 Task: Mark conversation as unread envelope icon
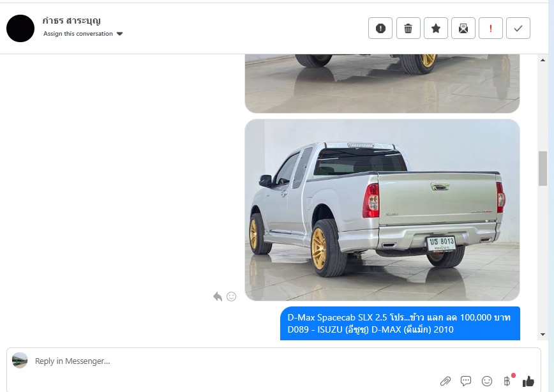[x=463, y=28]
